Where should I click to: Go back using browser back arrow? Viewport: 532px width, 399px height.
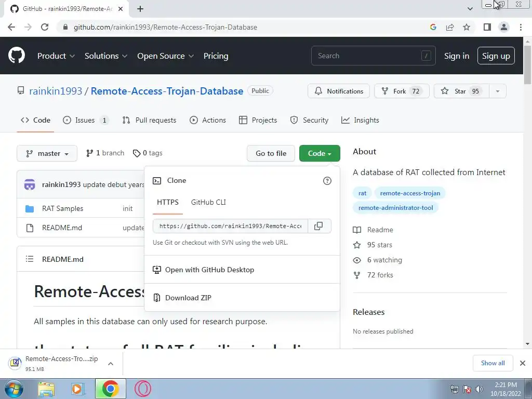coord(11,27)
